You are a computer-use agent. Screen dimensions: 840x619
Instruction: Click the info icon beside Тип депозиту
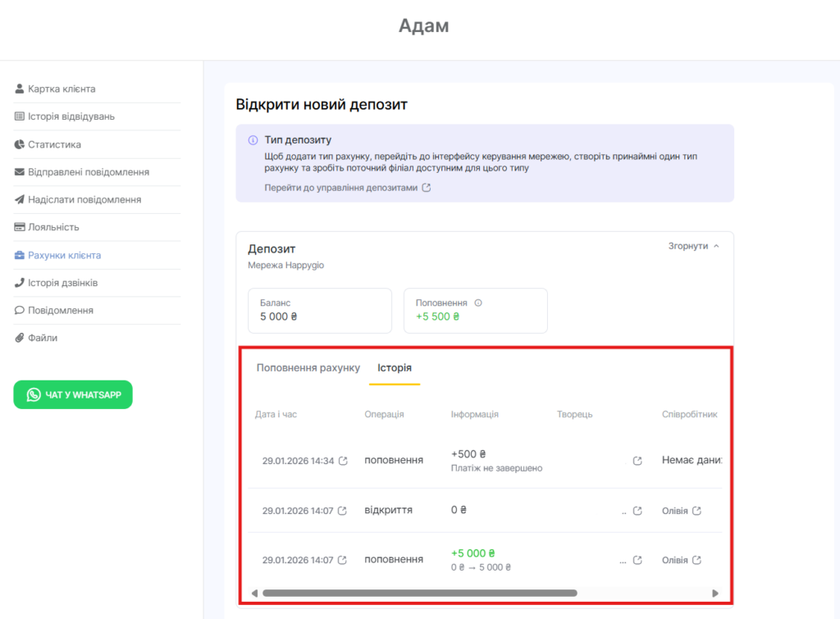coord(253,140)
